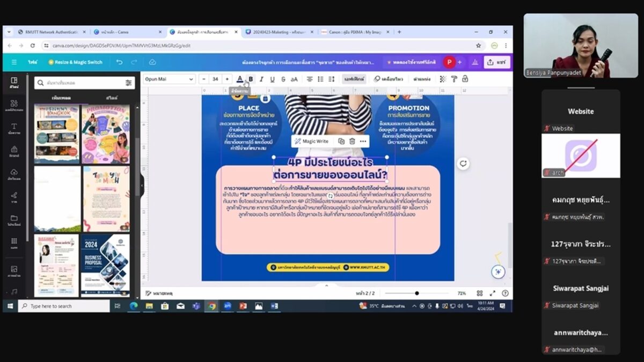Open the Design templates sidebar panel
644x362 pixels.
(x=14, y=83)
